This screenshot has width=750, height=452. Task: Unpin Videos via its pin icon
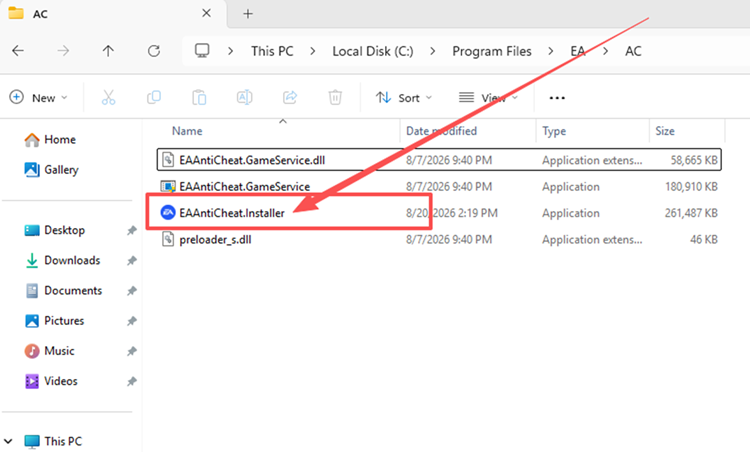[x=132, y=381]
